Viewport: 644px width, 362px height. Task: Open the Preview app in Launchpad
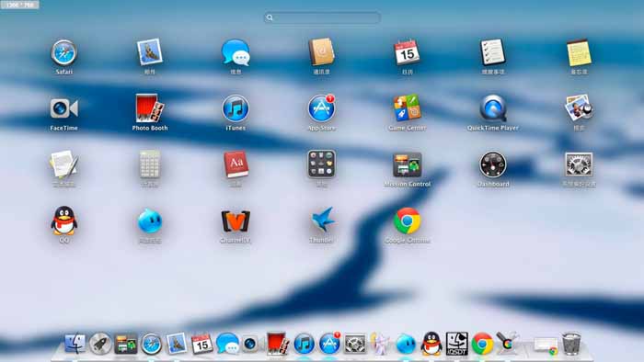tap(579, 108)
